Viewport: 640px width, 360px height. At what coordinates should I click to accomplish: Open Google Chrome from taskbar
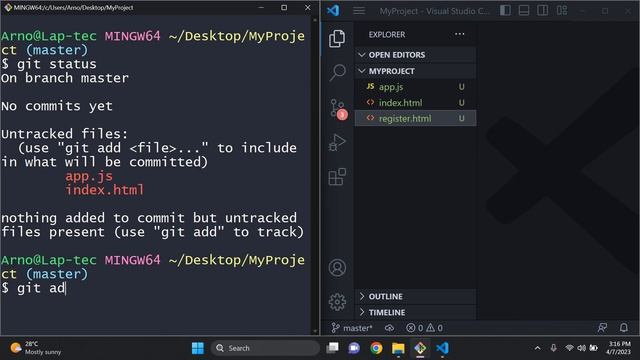click(x=376, y=348)
